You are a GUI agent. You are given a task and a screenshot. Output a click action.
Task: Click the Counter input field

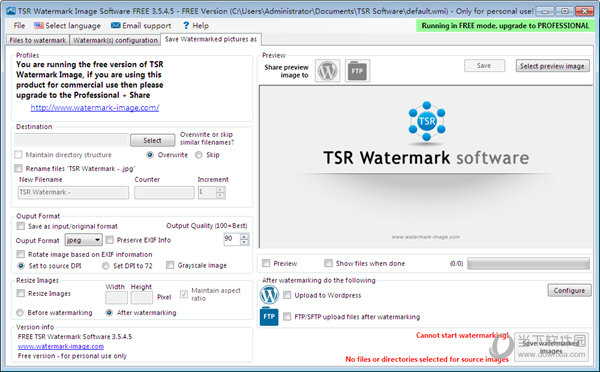tap(164, 192)
